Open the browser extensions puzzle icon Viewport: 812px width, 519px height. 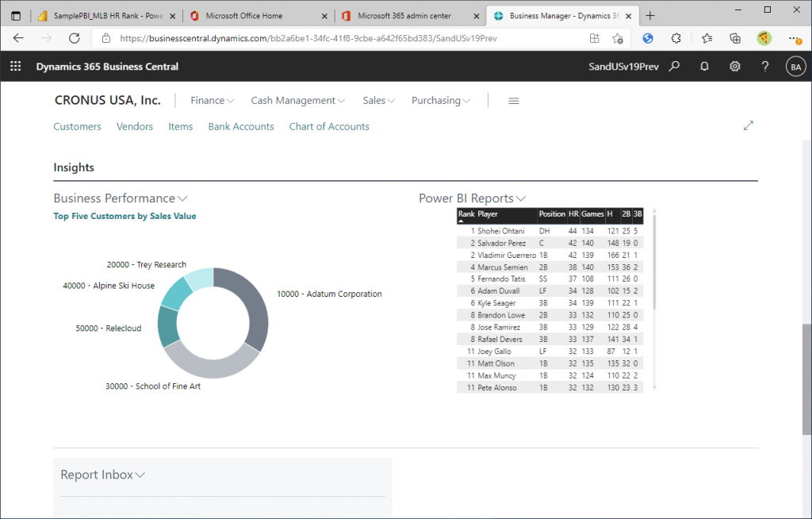[676, 38]
